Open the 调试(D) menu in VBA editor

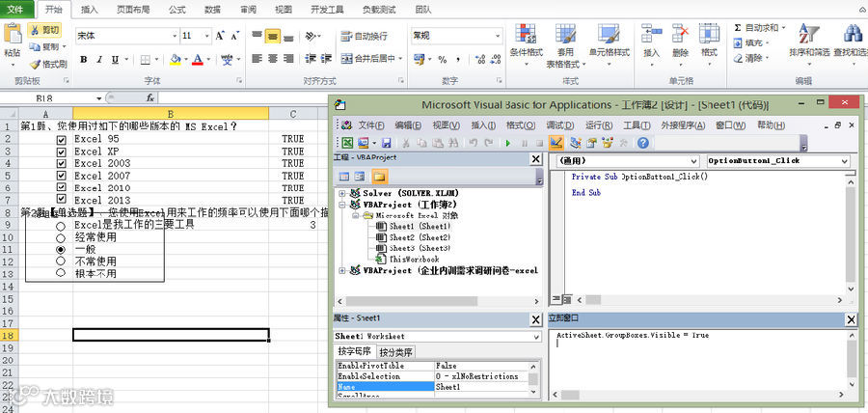pos(560,125)
